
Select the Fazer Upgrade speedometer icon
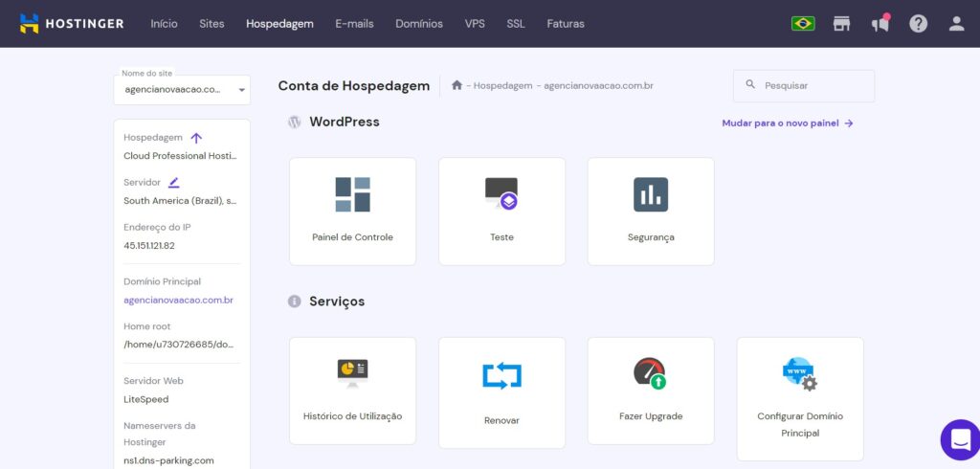(x=650, y=372)
